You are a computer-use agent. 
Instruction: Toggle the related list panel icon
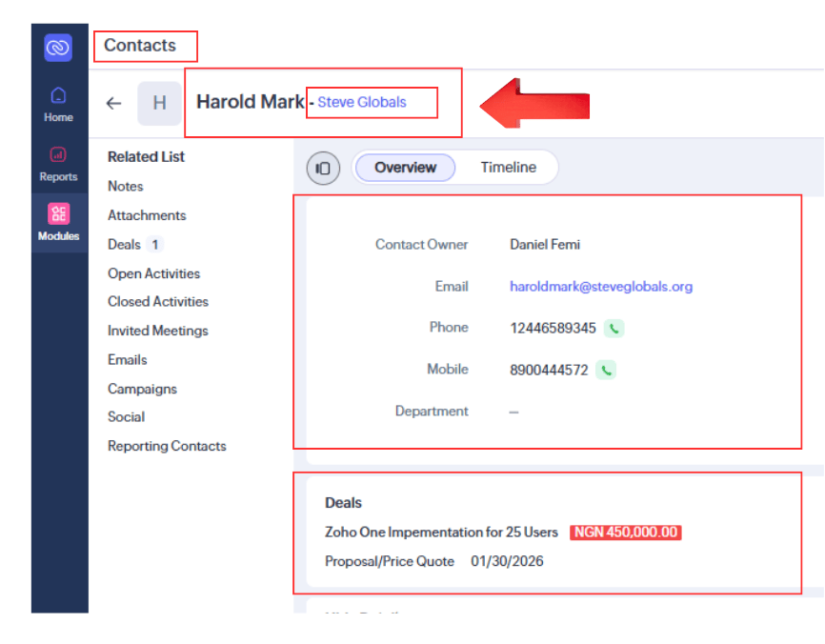click(x=323, y=168)
